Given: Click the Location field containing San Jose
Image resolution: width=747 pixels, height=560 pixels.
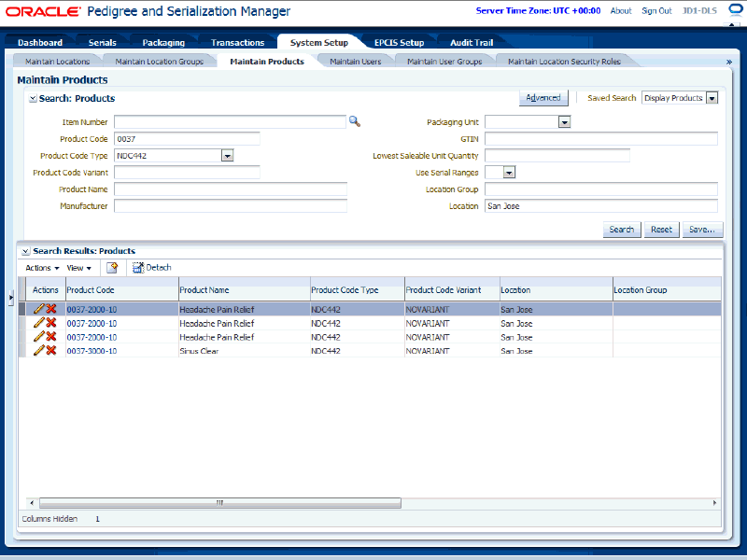Looking at the screenshot, I should coord(601,205).
